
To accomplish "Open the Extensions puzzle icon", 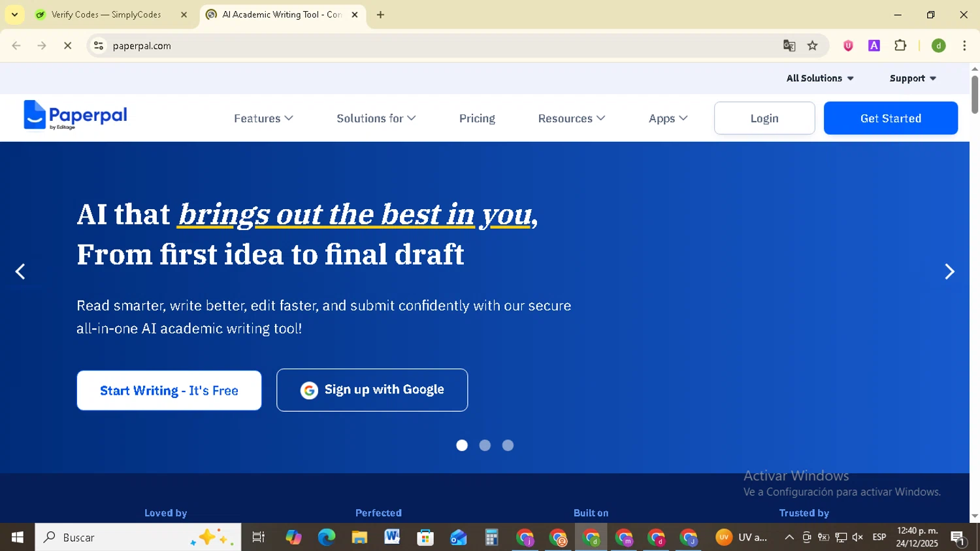I will [900, 46].
